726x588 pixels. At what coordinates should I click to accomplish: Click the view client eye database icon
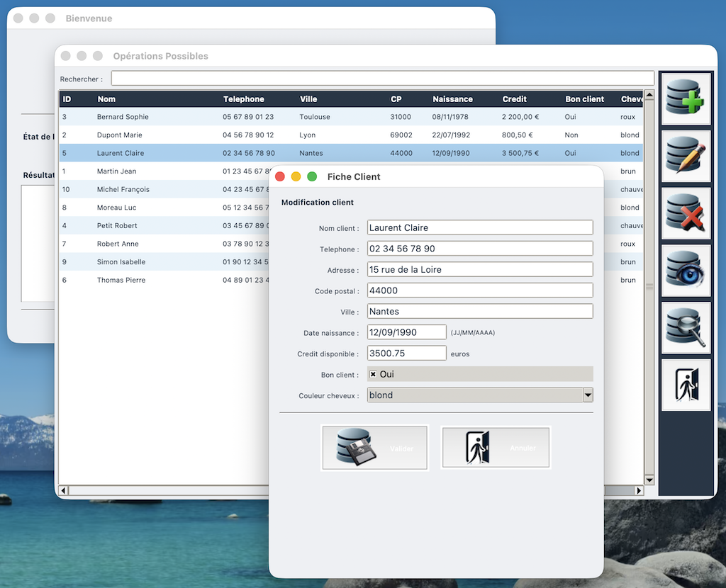coord(686,271)
